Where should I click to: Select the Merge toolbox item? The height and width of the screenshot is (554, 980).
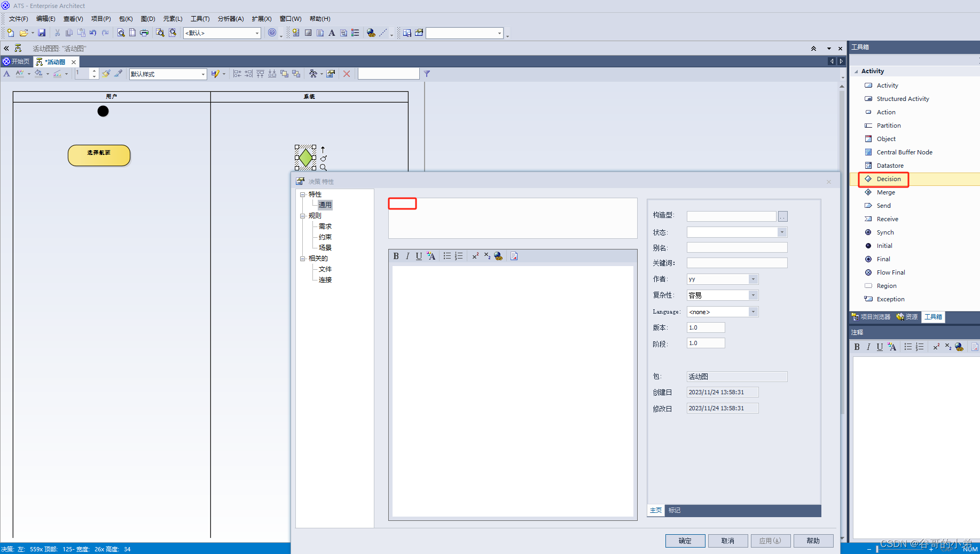pos(885,192)
